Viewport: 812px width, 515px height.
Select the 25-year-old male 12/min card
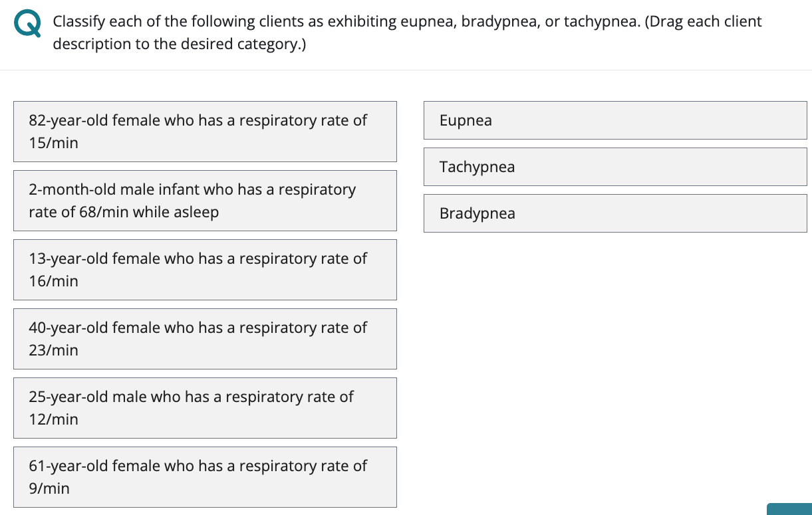click(x=205, y=408)
